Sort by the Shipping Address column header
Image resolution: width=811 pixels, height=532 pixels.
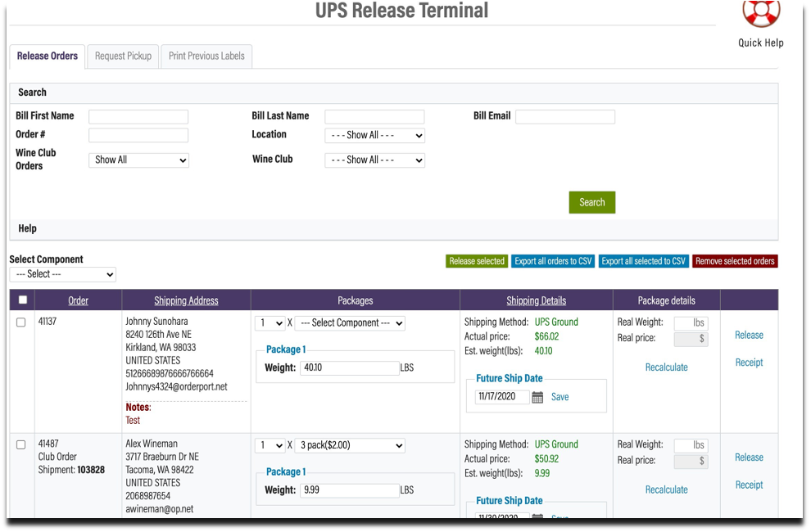[186, 301]
